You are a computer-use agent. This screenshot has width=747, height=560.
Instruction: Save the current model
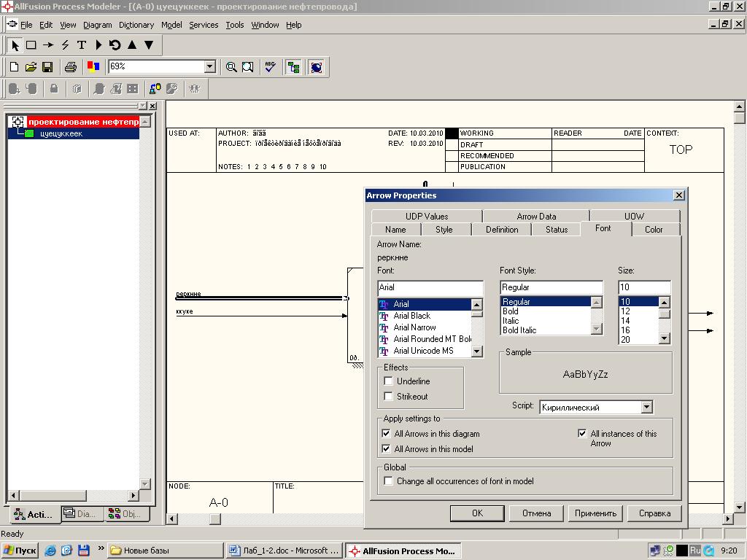(47, 67)
